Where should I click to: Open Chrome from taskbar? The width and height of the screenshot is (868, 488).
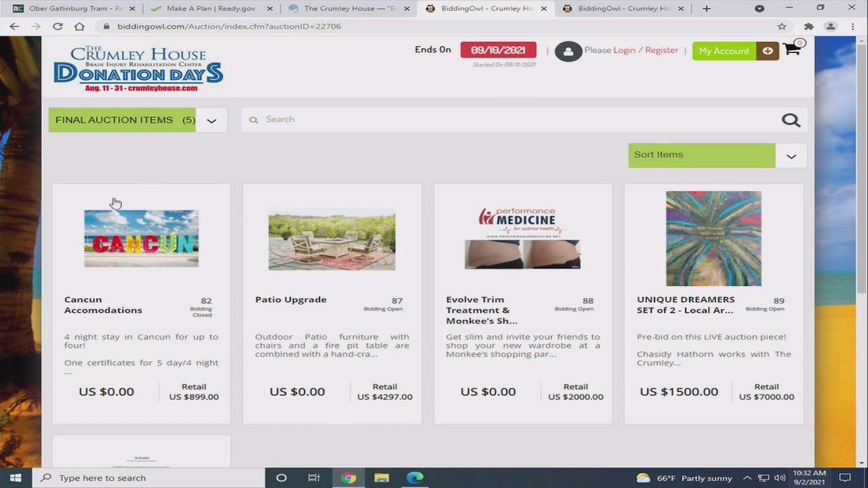coord(349,478)
